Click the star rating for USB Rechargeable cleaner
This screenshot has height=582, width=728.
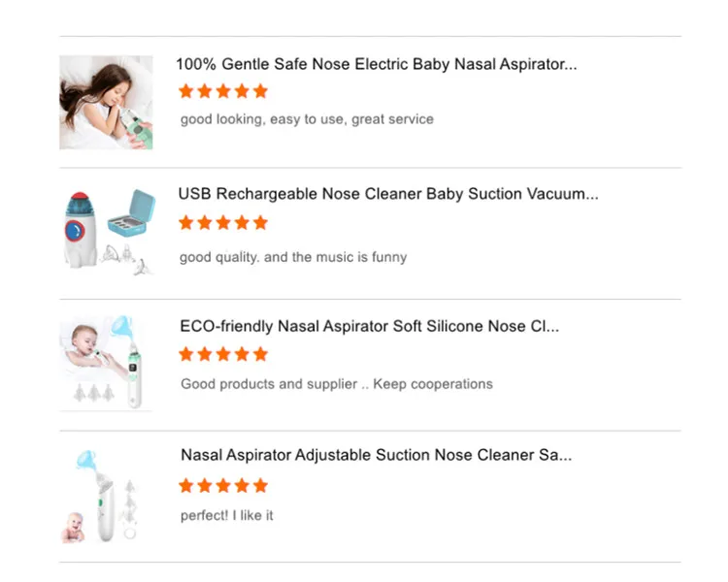pos(223,222)
